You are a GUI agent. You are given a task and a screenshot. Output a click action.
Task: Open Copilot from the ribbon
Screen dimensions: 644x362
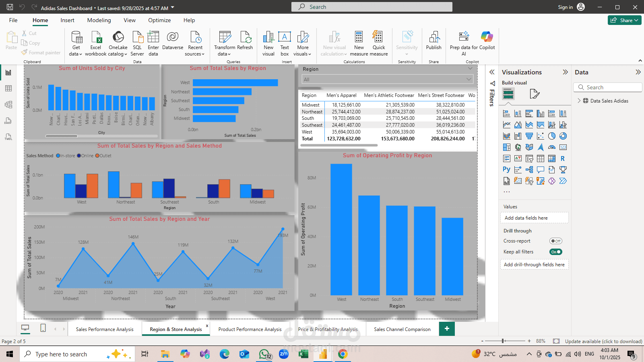point(487,41)
